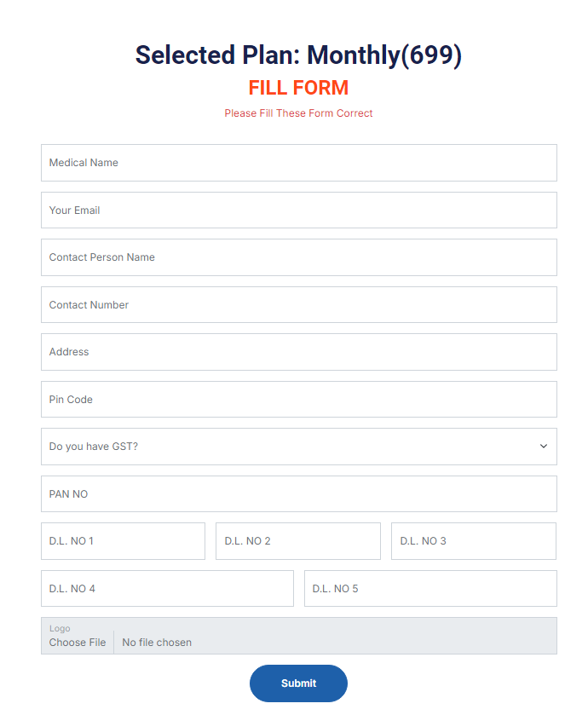Click the D.L. NO 5 field
588x715 pixels.
pos(430,589)
